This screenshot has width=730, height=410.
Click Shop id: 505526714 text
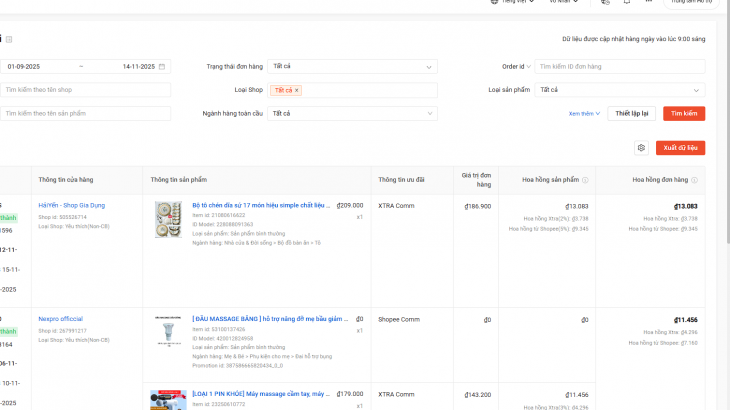click(x=62, y=217)
